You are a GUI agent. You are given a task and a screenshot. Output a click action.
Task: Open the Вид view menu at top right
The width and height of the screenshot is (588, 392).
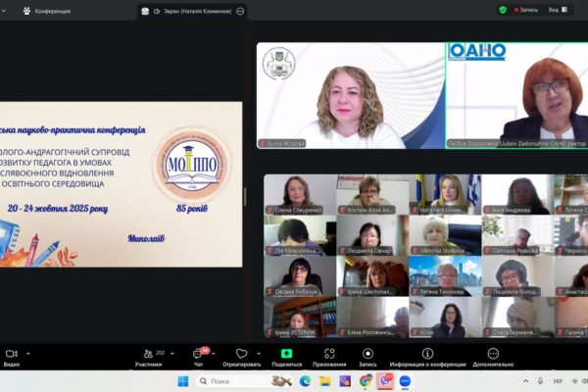(557, 10)
